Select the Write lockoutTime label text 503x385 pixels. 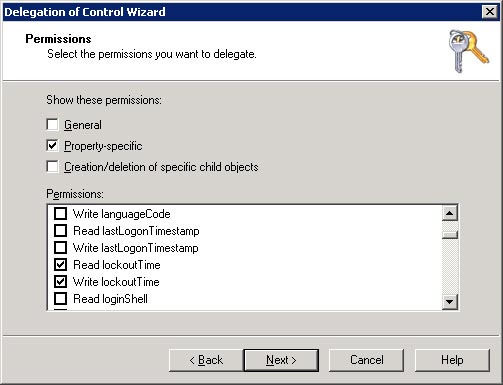[116, 282]
